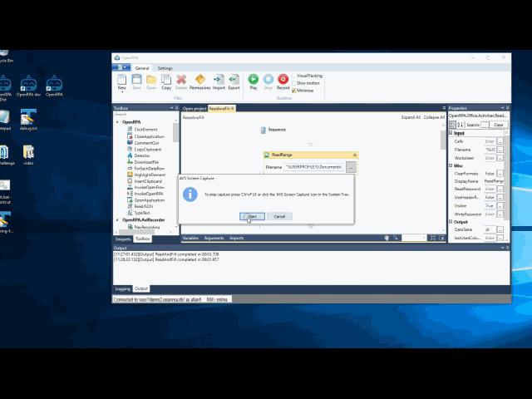The image size is (532, 399).
Task: Click Collapse All in designer
Action: (x=434, y=117)
